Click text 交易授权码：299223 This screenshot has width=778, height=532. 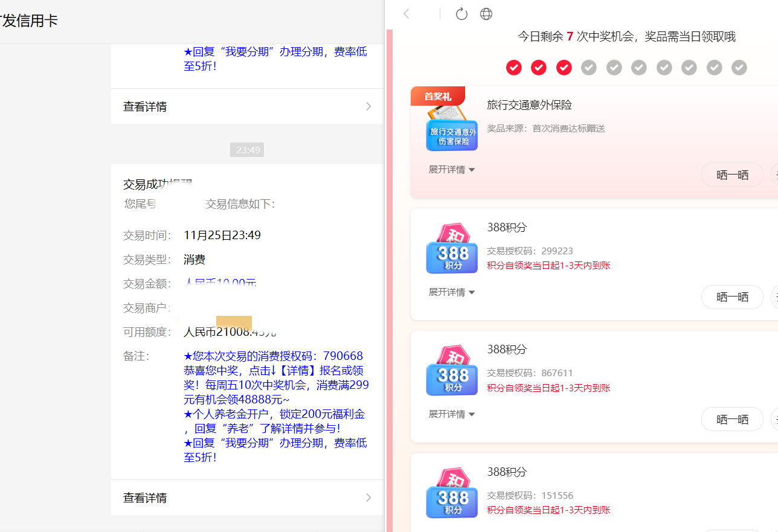point(530,251)
